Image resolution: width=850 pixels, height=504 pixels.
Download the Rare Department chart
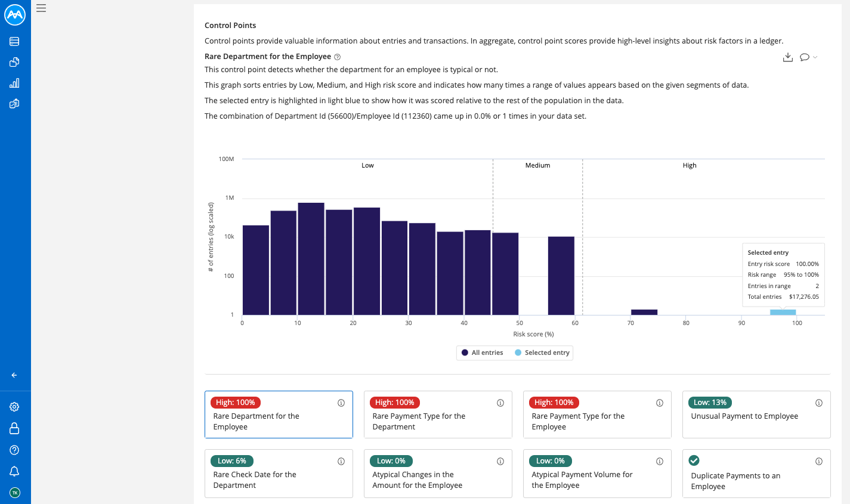click(788, 57)
